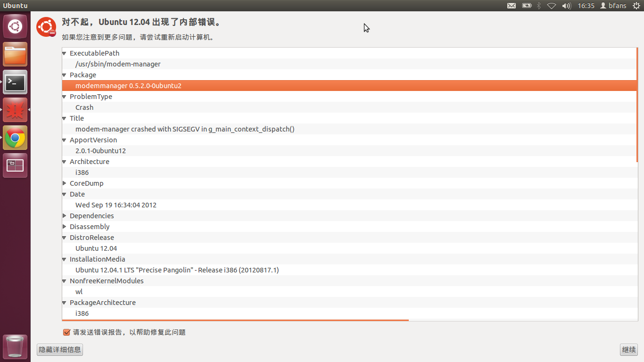Collapse the NonfreeKernelModules entry
This screenshot has height=362, width=644.
[x=65, y=281]
